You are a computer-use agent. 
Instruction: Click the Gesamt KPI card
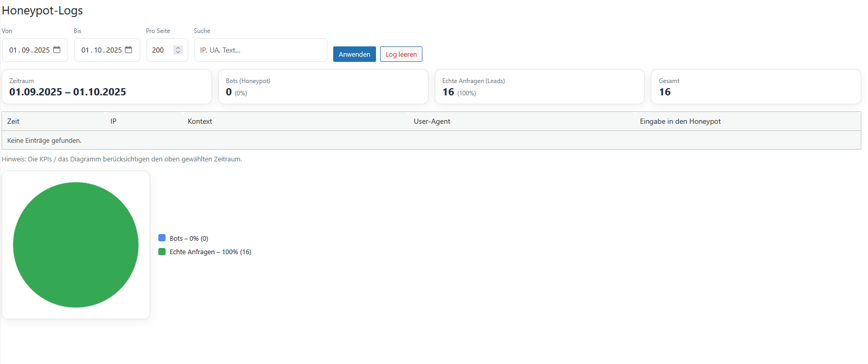click(756, 87)
